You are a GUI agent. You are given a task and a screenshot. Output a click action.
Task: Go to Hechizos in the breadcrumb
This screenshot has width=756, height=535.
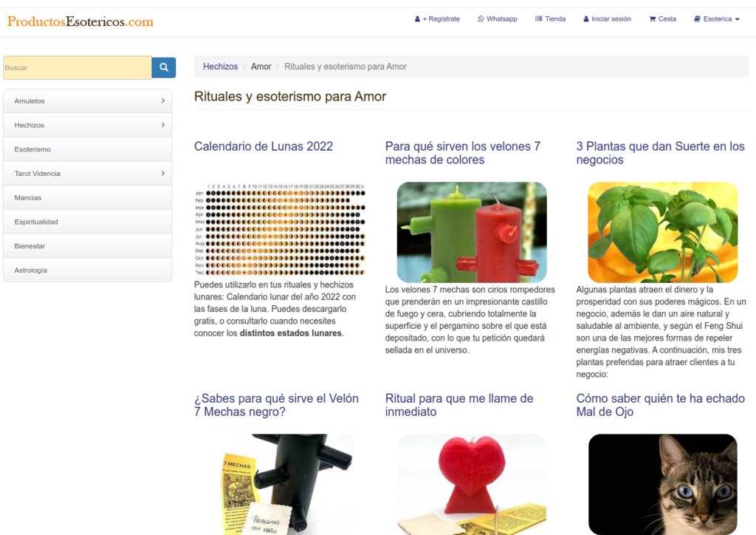click(x=220, y=67)
